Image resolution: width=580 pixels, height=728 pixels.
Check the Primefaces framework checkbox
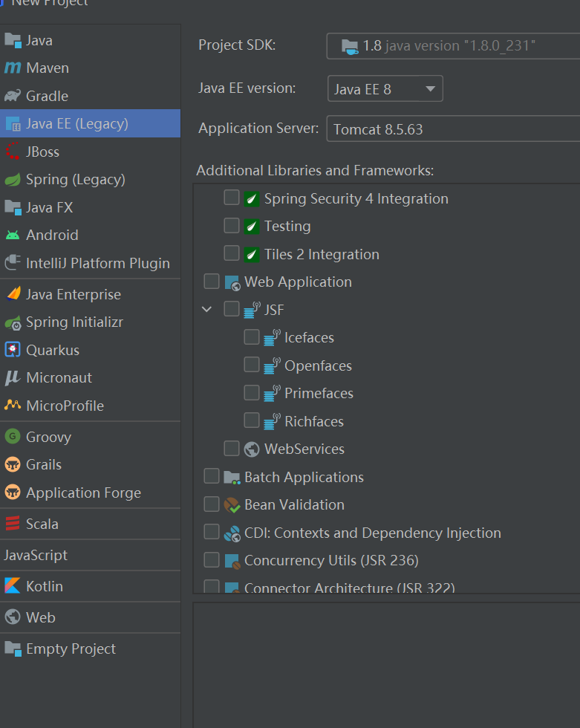tap(252, 393)
